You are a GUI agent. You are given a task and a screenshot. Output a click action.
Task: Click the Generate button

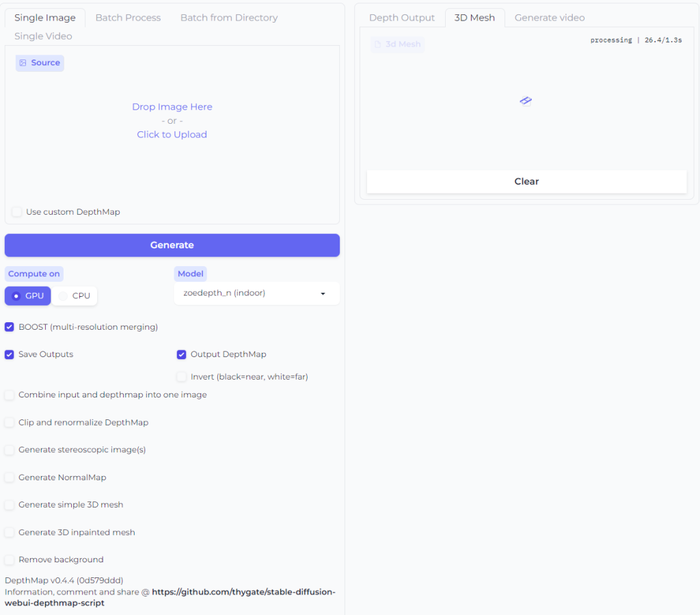[x=172, y=245]
